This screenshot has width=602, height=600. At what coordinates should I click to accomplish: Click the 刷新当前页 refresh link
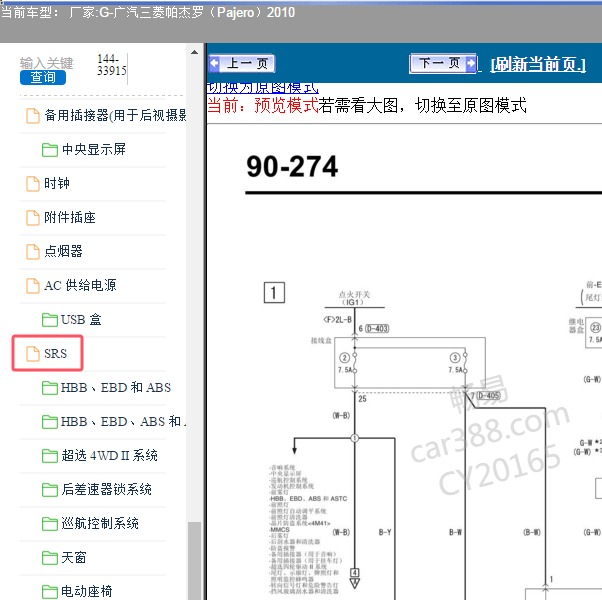click(x=538, y=64)
